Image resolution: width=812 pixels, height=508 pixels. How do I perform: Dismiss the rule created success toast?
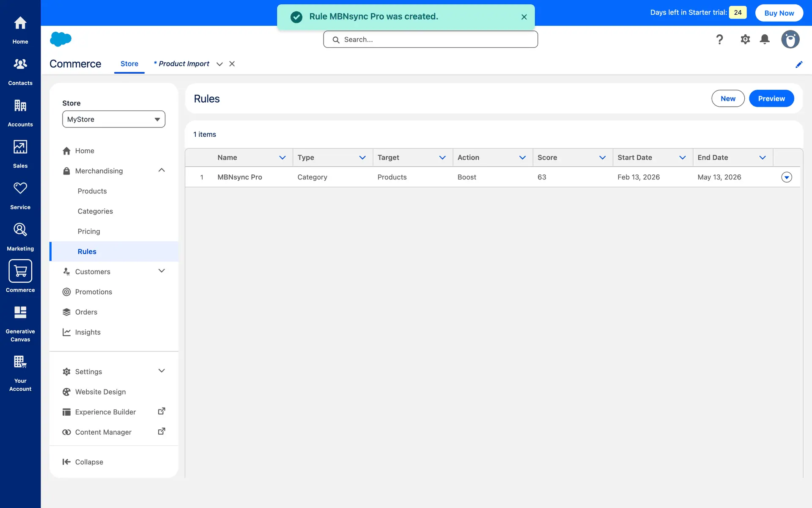click(x=524, y=17)
